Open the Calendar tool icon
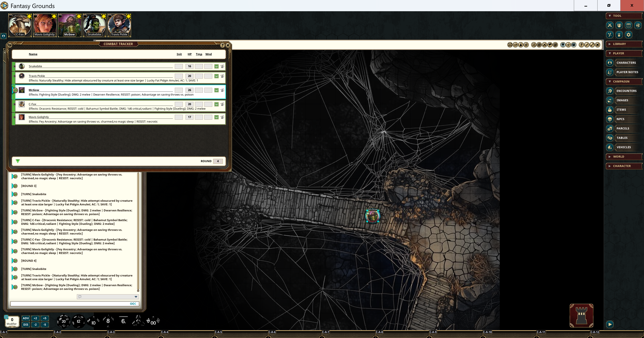644x338 pixels. coord(629,25)
